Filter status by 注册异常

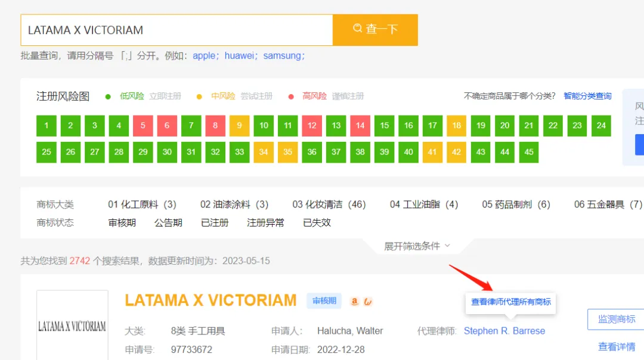pyautogui.click(x=265, y=223)
